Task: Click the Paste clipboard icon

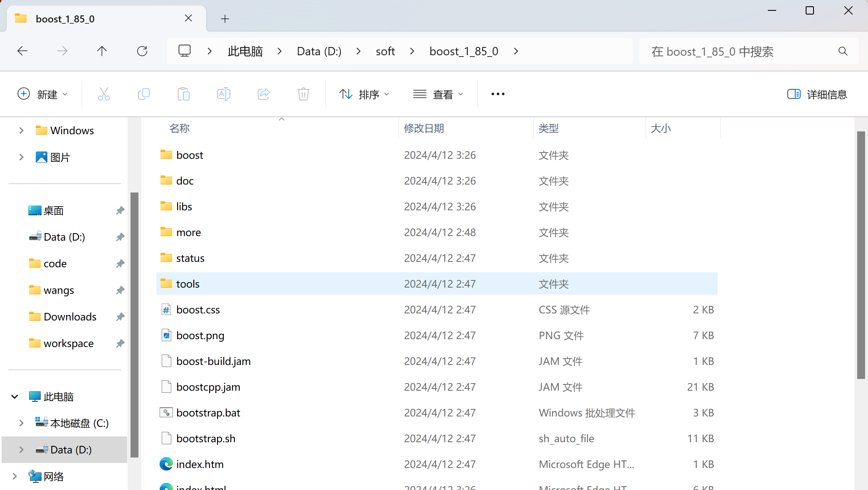Action: pos(183,94)
